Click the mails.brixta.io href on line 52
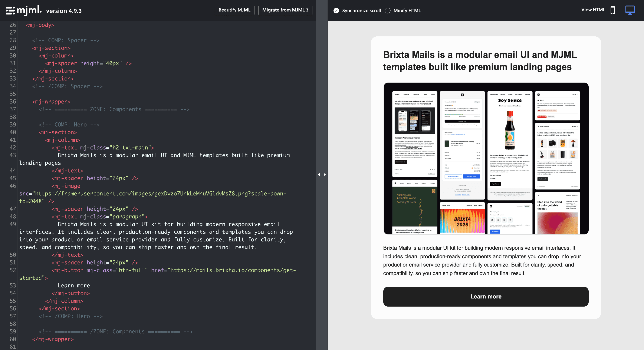The height and width of the screenshot is (350, 644). [230, 270]
